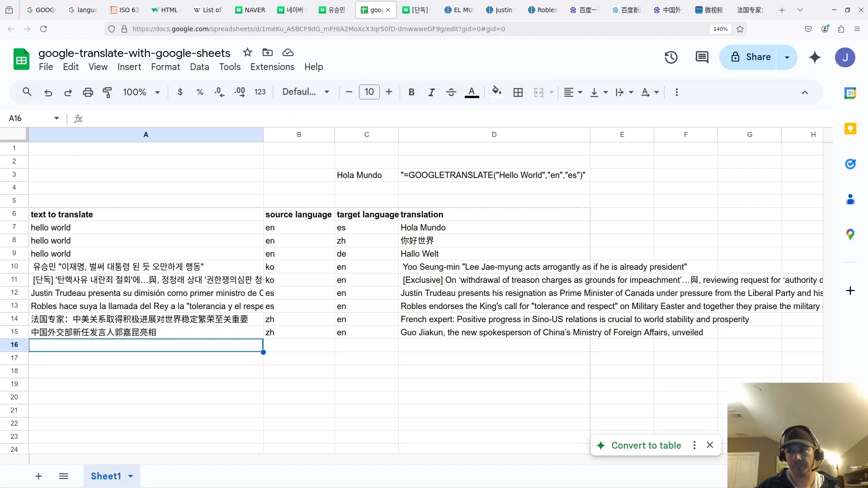This screenshot has width=868, height=488.
Task: Open Google Keep side panel icon
Action: pos(850,129)
